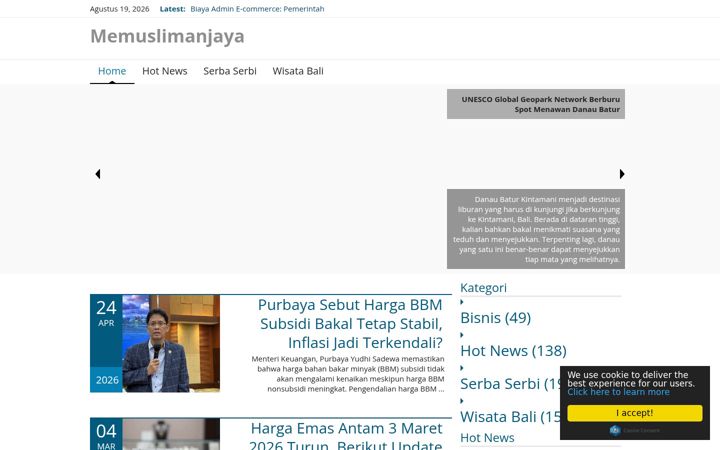Click the I accept! cookie button
Screen dimensions: 720x450
(x=635, y=413)
